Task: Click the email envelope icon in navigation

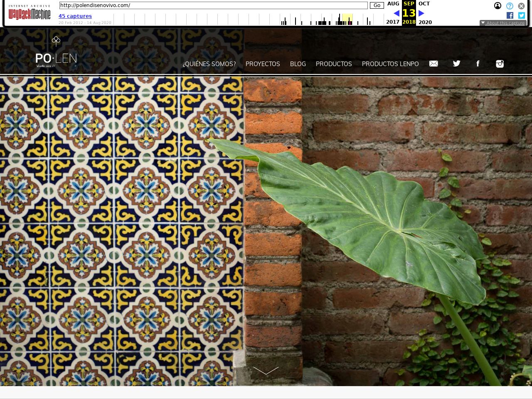Action: click(433, 64)
